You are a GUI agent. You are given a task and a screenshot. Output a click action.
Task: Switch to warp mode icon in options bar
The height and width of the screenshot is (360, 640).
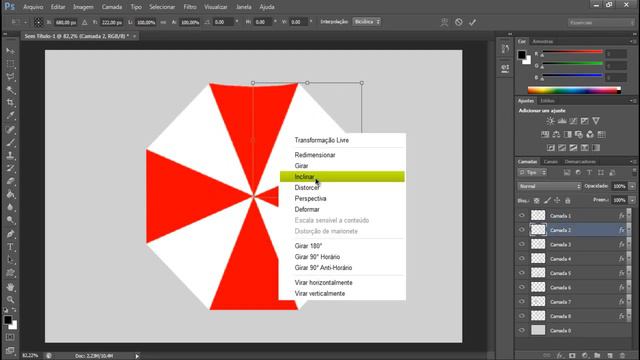pos(444,22)
